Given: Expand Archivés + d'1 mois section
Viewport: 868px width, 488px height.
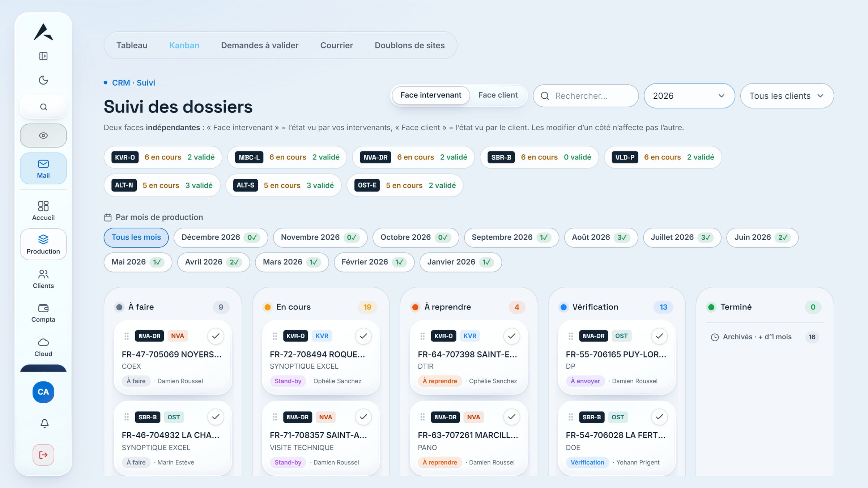Looking at the screenshot, I should (x=765, y=337).
